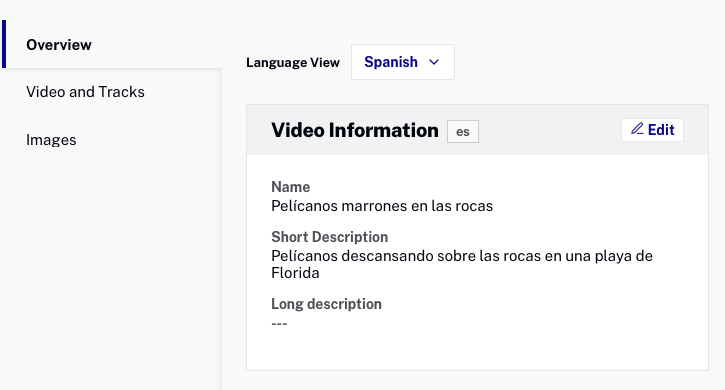
Task: Click the Video Information heading
Action: coord(355,130)
